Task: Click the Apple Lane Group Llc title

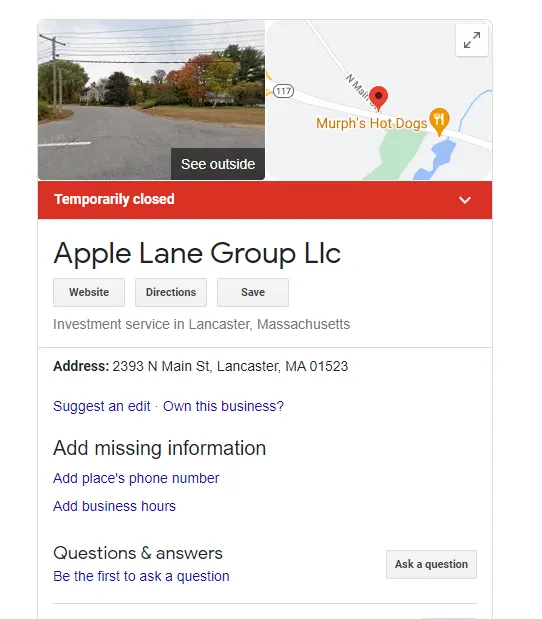Action: point(197,253)
